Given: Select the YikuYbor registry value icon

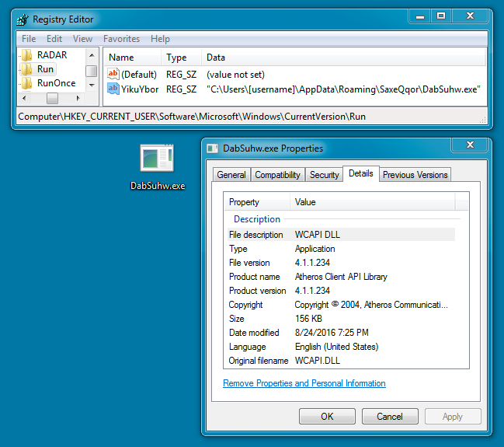Looking at the screenshot, I should click(x=113, y=89).
